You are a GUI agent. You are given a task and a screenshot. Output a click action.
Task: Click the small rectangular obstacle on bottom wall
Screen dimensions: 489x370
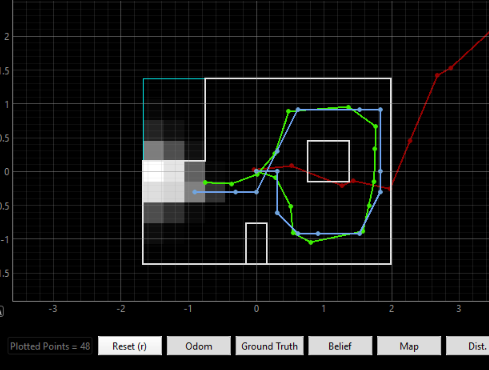click(x=256, y=243)
